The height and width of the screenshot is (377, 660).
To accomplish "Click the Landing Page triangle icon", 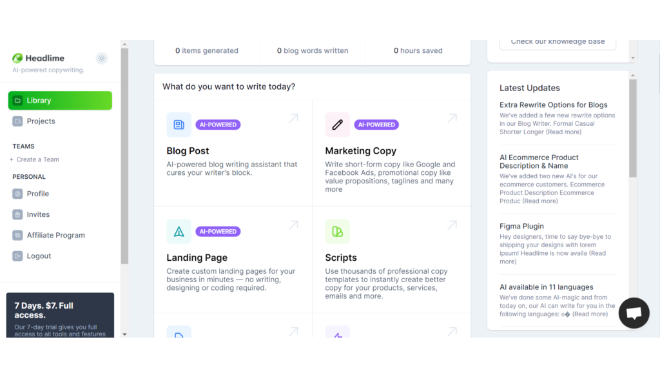I will pos(179,231).
